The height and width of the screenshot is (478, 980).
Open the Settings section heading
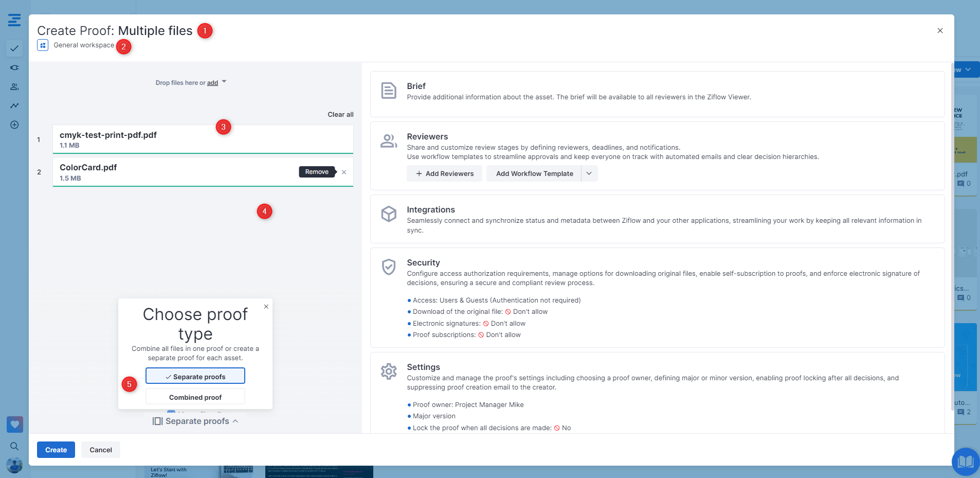click(423, 367)
